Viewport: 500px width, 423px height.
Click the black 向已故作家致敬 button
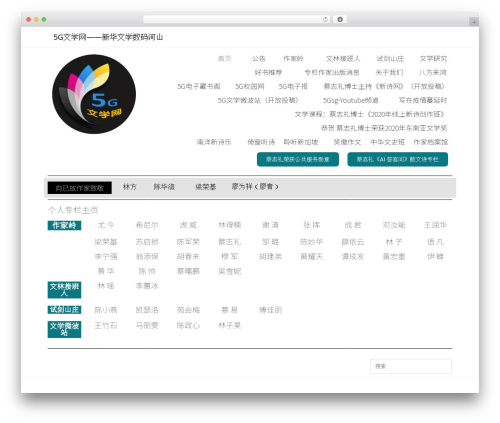(x=80, y=188)
